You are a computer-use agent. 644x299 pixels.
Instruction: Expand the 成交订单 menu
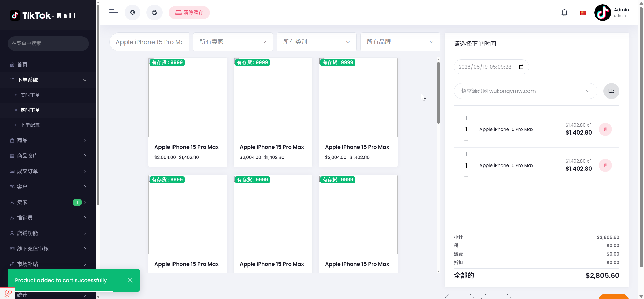[48, 171]
